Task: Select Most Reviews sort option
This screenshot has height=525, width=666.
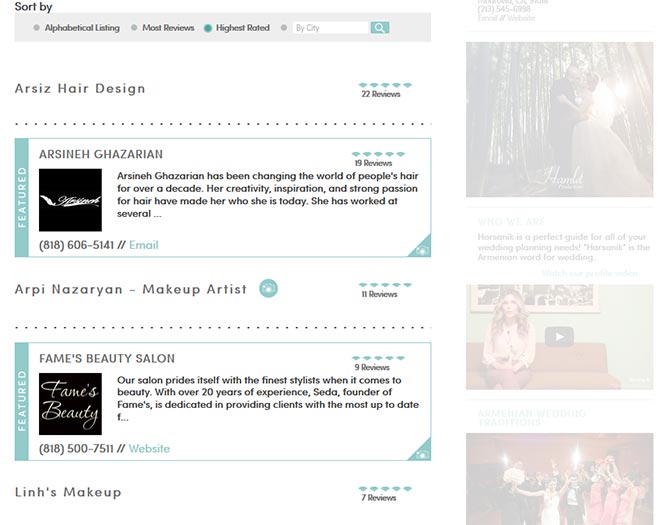Action: coord(135,28)
